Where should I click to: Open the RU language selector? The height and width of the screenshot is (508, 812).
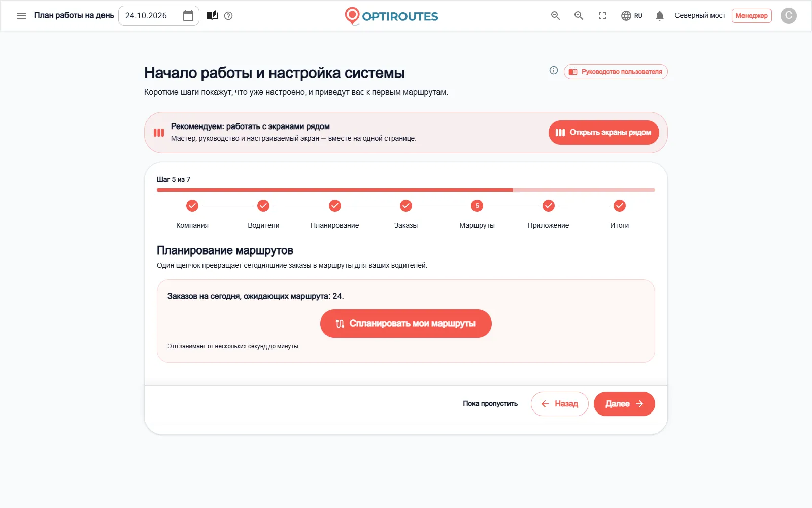[x=632, y=16]
